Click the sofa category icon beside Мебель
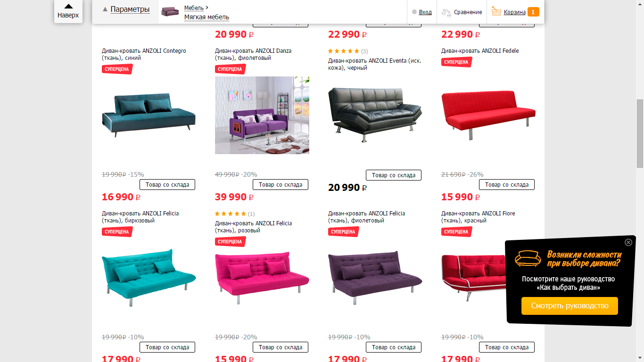 click(170, 12)
